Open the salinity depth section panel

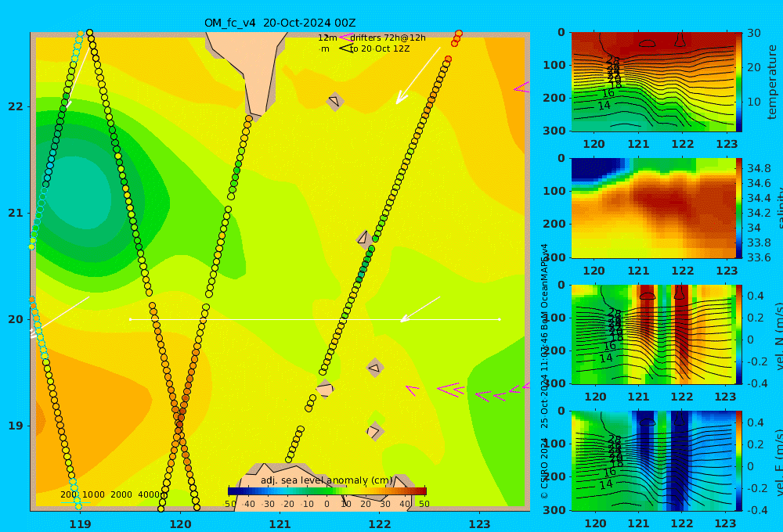click(x=653, y=208)
